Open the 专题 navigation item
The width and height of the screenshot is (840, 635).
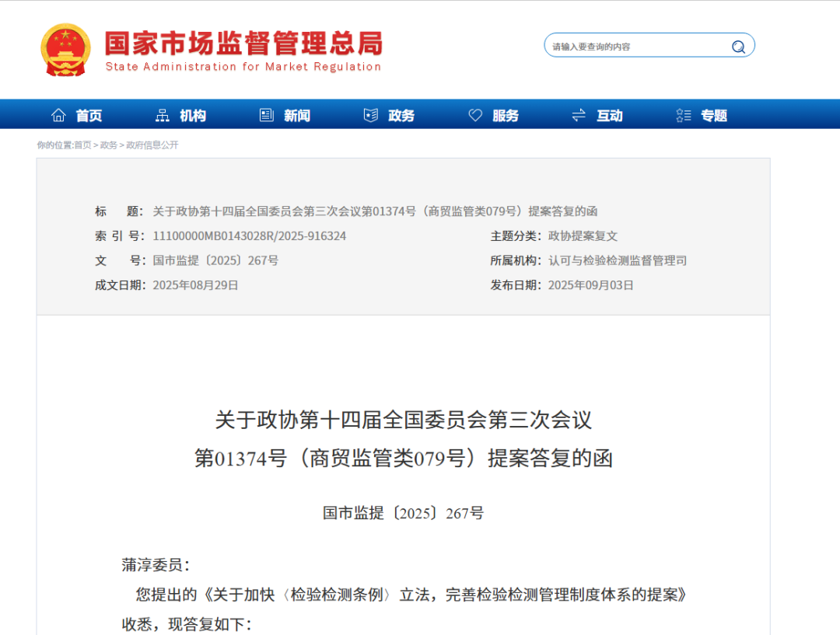(714, 116)
